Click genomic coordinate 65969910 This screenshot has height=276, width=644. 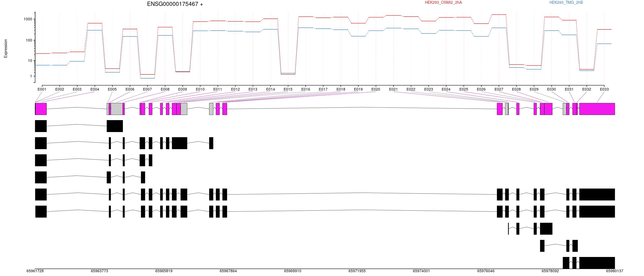click(x=293, y=271)
